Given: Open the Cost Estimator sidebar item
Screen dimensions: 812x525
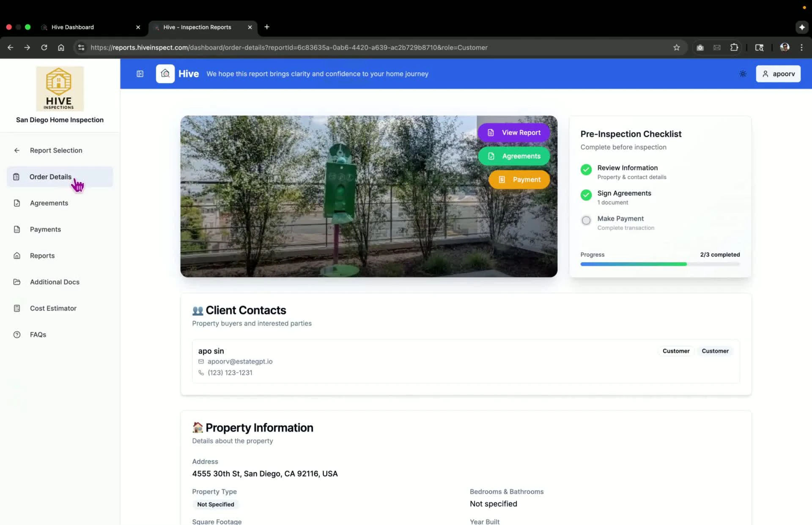Looking at the screenshot, I should click(x=60, y=309).
